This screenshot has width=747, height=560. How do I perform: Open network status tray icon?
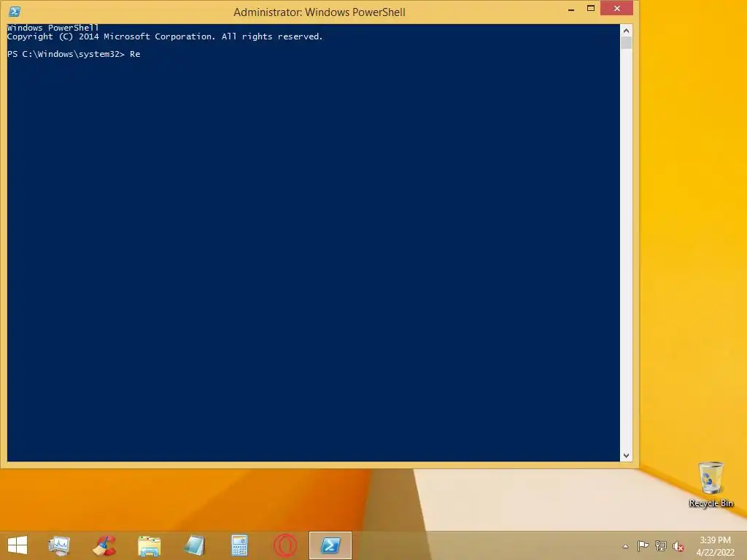click(660, 545)
